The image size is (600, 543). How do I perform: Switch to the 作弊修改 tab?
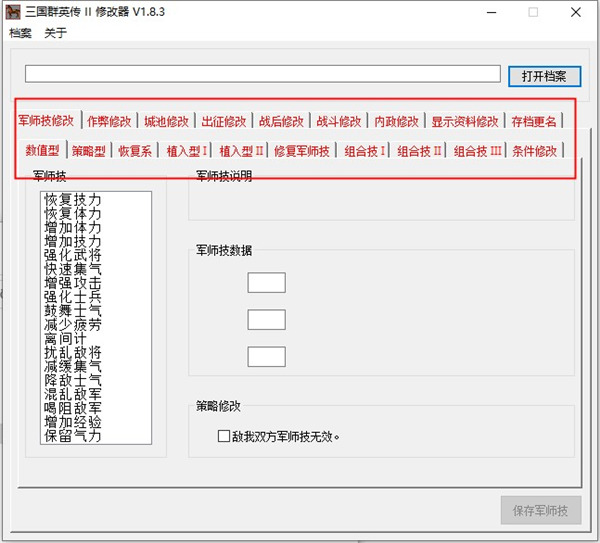(109, 121)
